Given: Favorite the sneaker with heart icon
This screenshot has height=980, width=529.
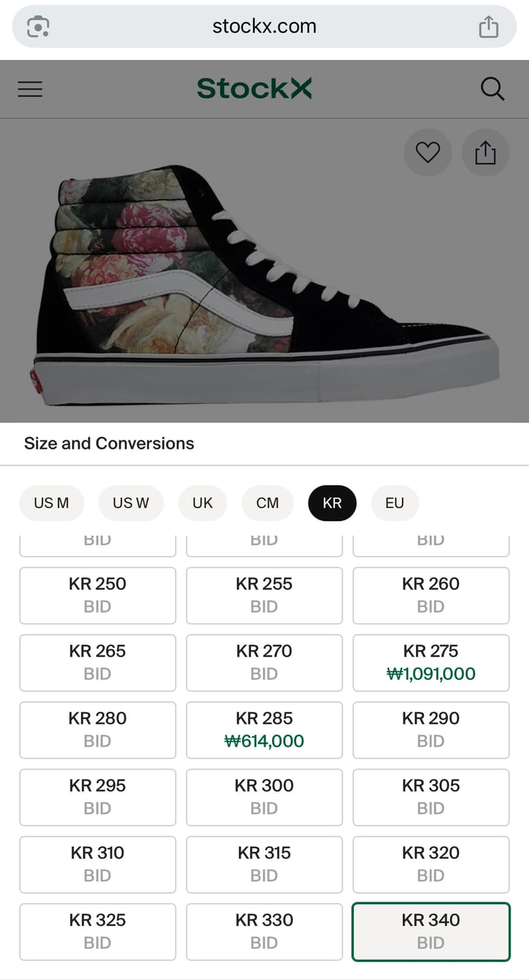Looking at the screenshot, I should click(x=428, y=153).
